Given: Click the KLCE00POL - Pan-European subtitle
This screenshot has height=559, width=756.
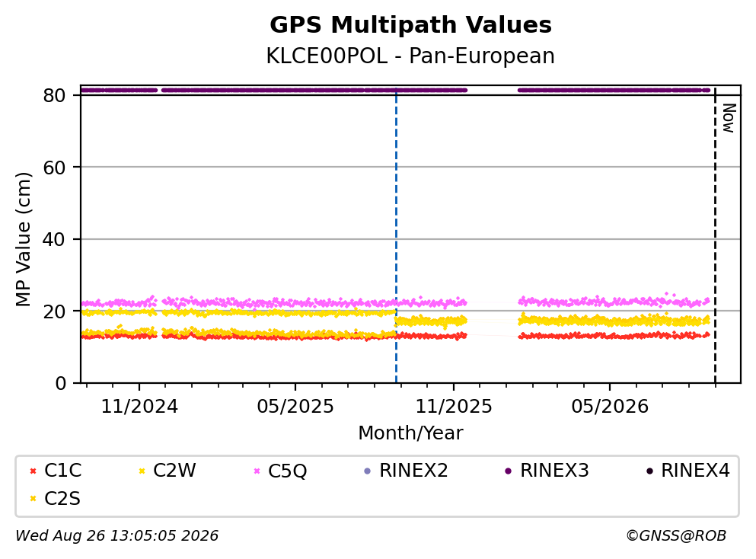Looking at the screenshot, I should (x=410, y=56).
